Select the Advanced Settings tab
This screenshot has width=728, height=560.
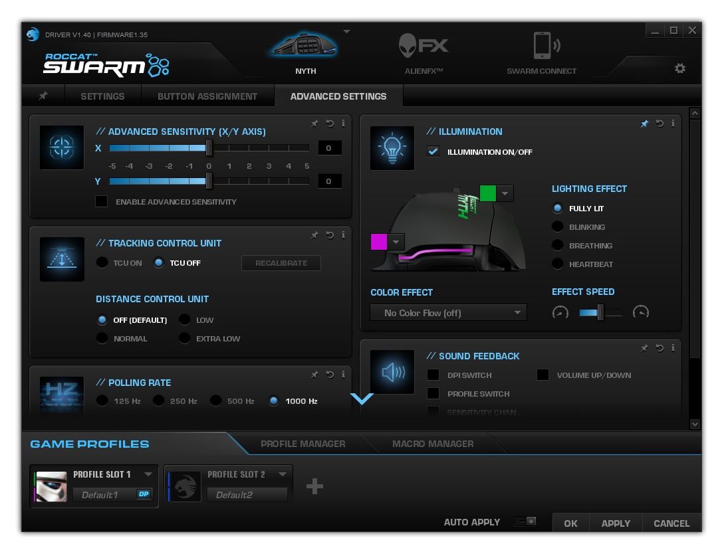click(338, 96)
